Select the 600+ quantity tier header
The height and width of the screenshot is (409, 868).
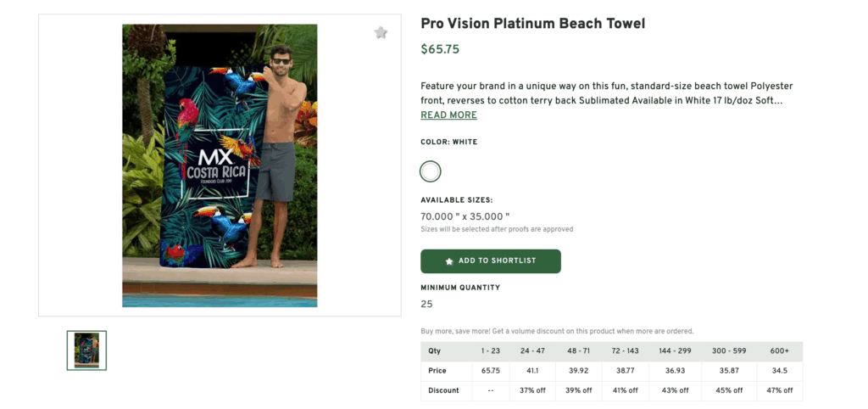(x=780, y=351)
